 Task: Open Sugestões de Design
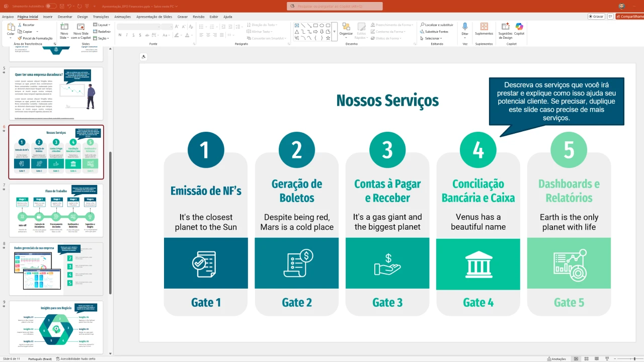pos(505,30)
